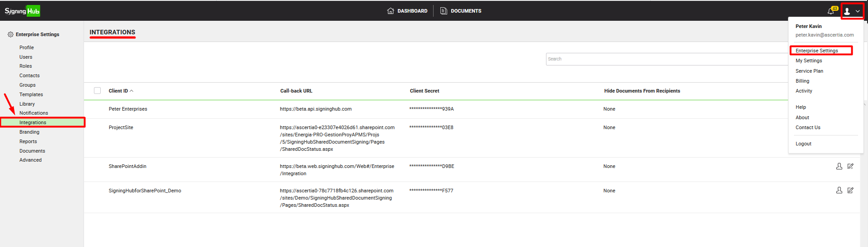Click the Enterprise Settings sidebar heading
This screenshot has height=247, width=868.
point(37,34)
